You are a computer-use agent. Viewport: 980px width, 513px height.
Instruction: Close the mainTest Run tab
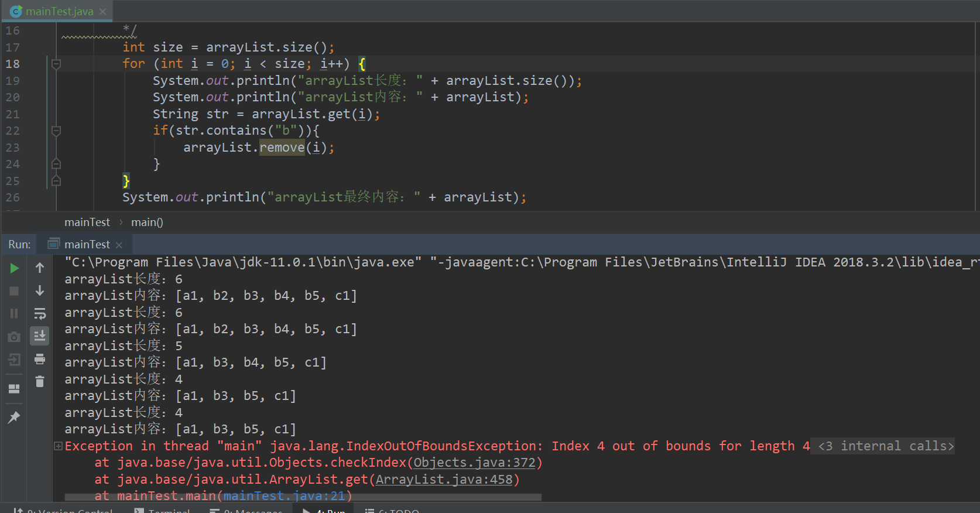(119, 245)
